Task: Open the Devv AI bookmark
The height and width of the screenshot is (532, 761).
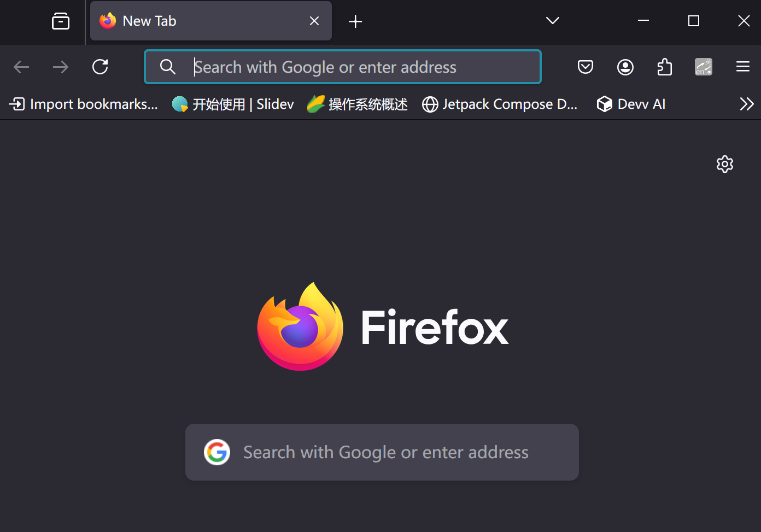Action: tap(631, 104)
